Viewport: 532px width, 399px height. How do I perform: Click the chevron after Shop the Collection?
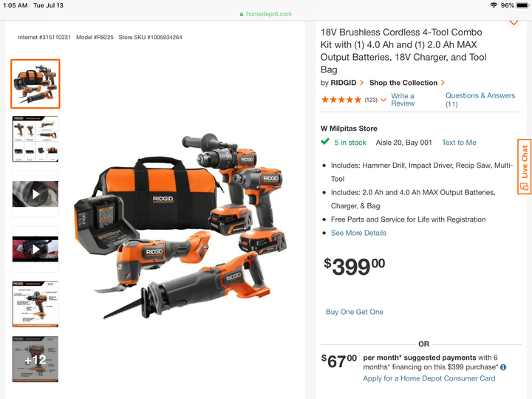point(443,83)
